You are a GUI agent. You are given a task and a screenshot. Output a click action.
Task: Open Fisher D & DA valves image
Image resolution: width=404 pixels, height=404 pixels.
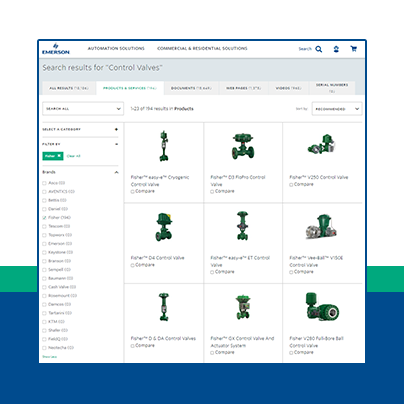coord(164,307)
